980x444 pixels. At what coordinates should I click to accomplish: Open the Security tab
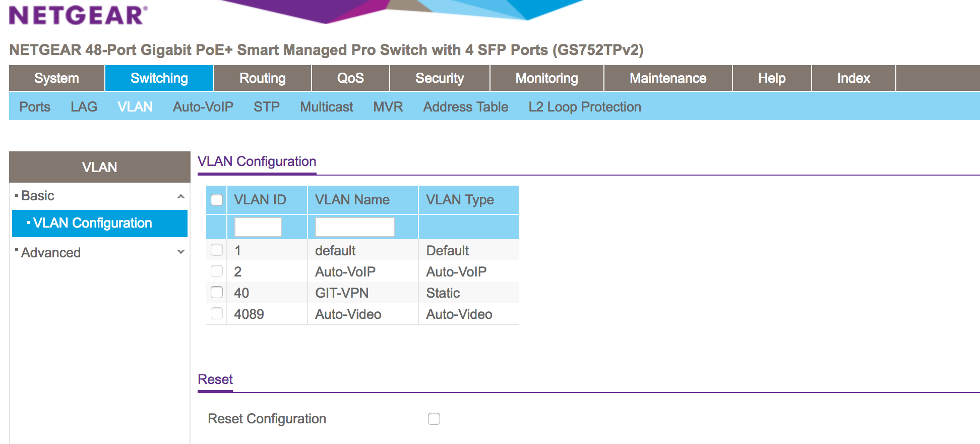[440, 78]
